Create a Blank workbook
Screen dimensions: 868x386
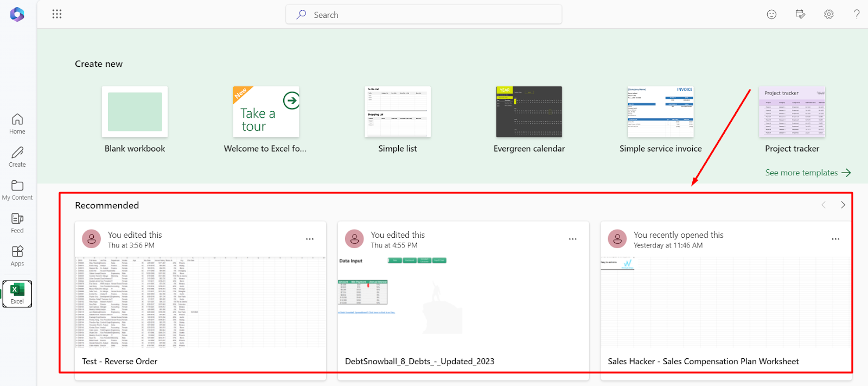tap(135, 112)
